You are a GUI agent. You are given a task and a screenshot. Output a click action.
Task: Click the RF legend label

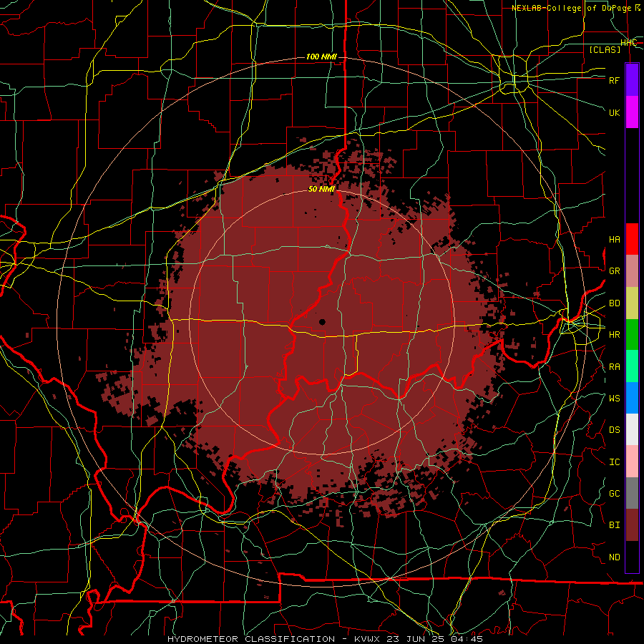(615, 80)
